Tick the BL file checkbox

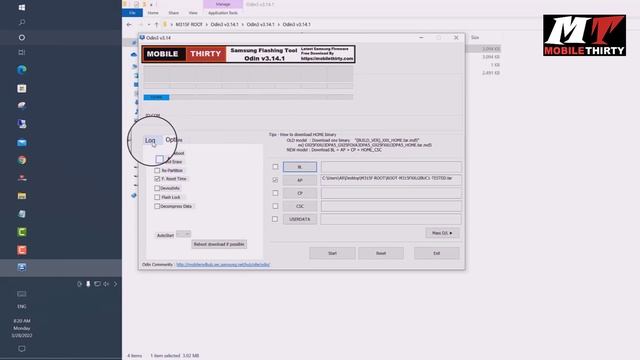click(x=275, y=167)
